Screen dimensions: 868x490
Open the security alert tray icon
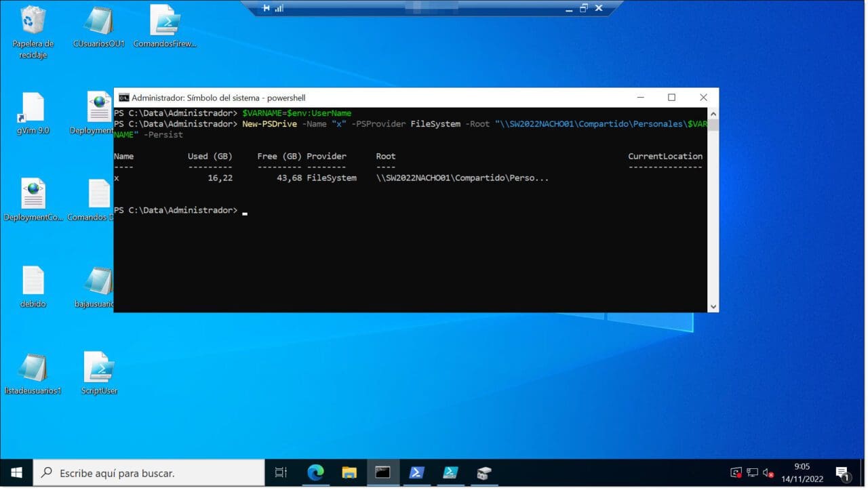click(736, 473)
